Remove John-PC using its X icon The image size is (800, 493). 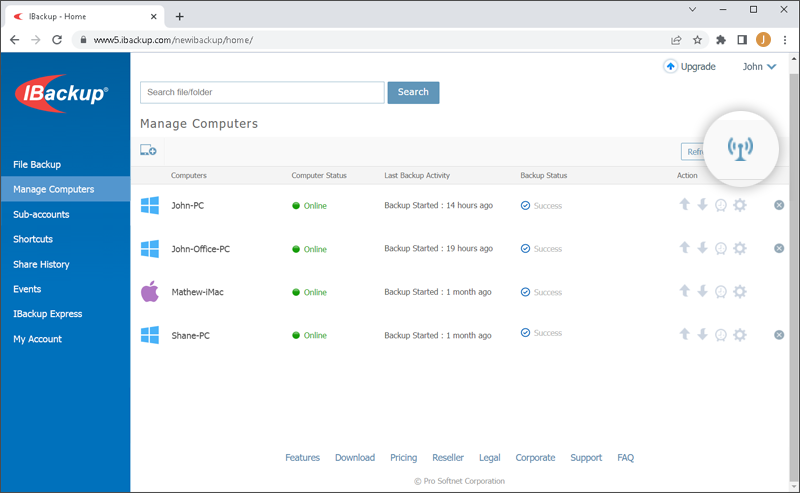click(779, 205)
